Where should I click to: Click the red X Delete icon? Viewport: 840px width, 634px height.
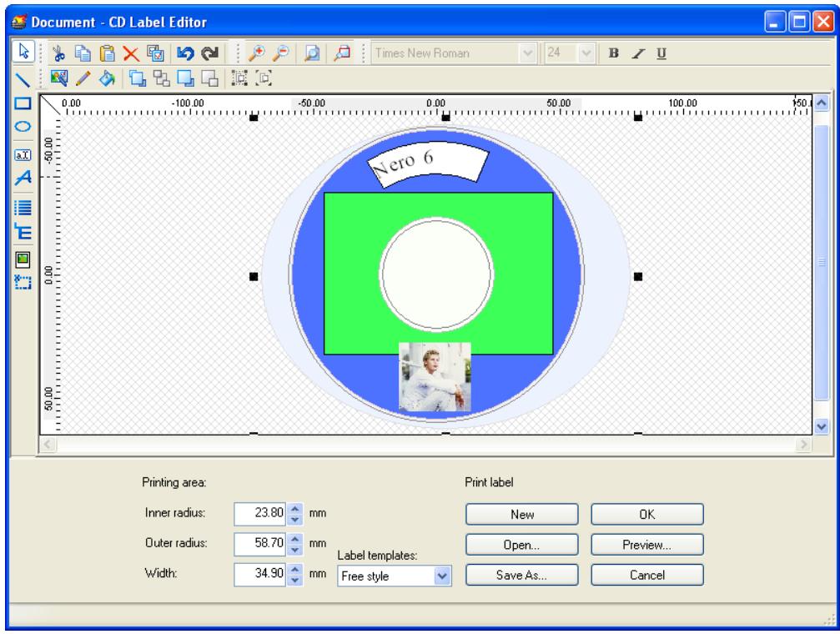(x=131, y=53)
